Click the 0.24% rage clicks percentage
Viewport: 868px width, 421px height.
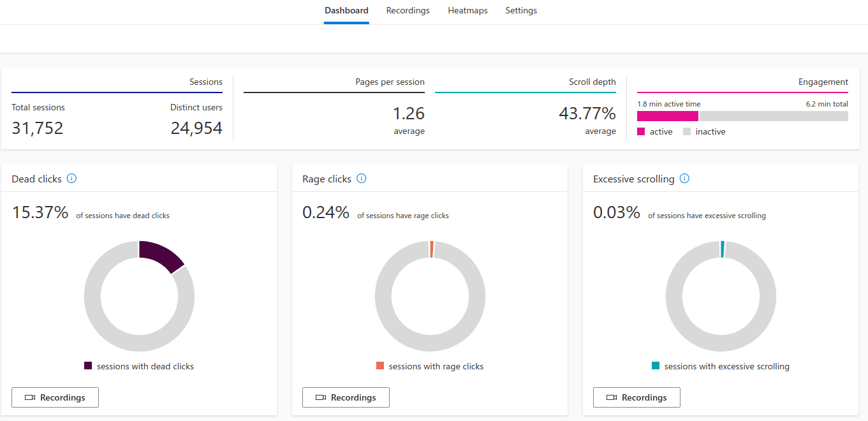coord(326,212)
